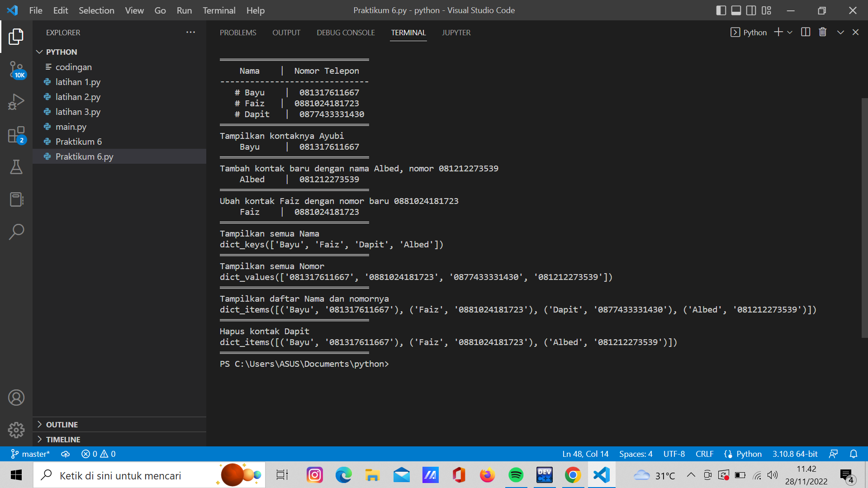The width and height of the screenshot is (868, 488).
Task: Open the Source Control view
Action: 16,70
